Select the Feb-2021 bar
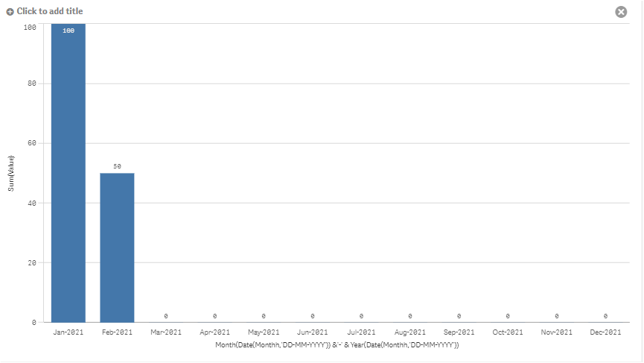644x363 pixels. click(117, 247)
